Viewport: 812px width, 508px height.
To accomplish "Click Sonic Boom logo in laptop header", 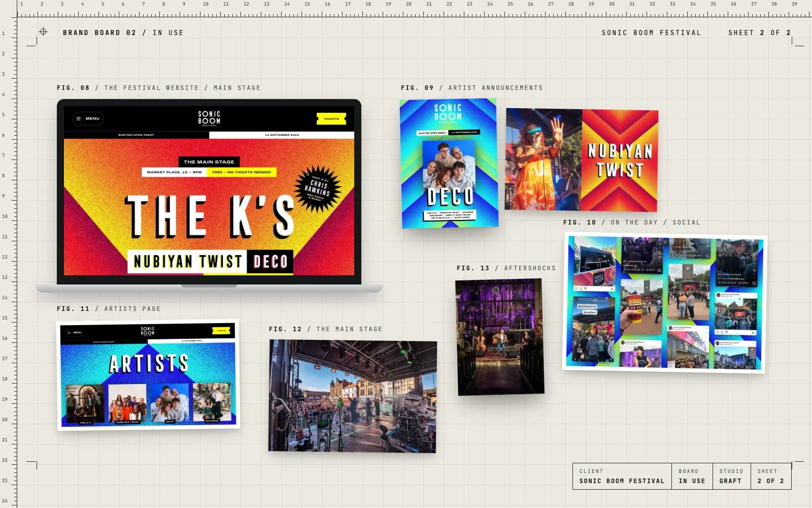I will click(x=209, y=118).
